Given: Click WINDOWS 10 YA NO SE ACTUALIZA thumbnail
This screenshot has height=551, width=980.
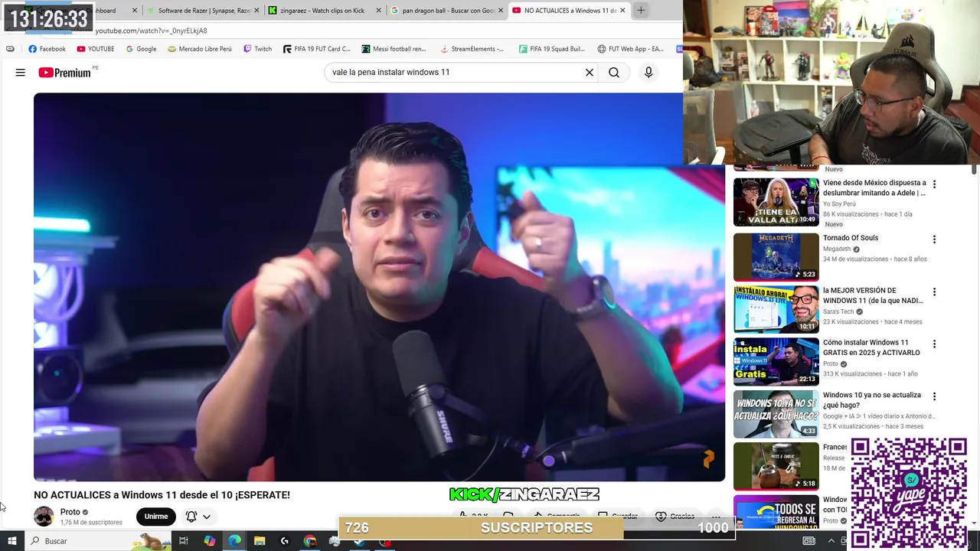Looking at the screenshot, I should 776,414.
